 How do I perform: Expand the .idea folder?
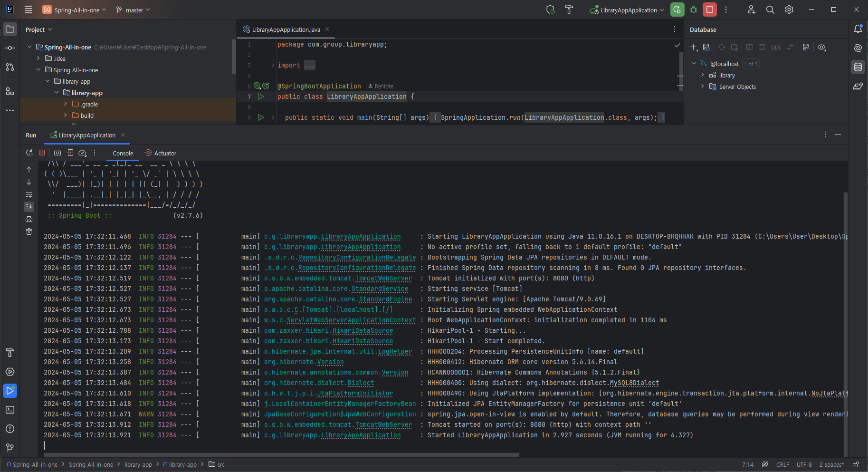tap(38, 58)
